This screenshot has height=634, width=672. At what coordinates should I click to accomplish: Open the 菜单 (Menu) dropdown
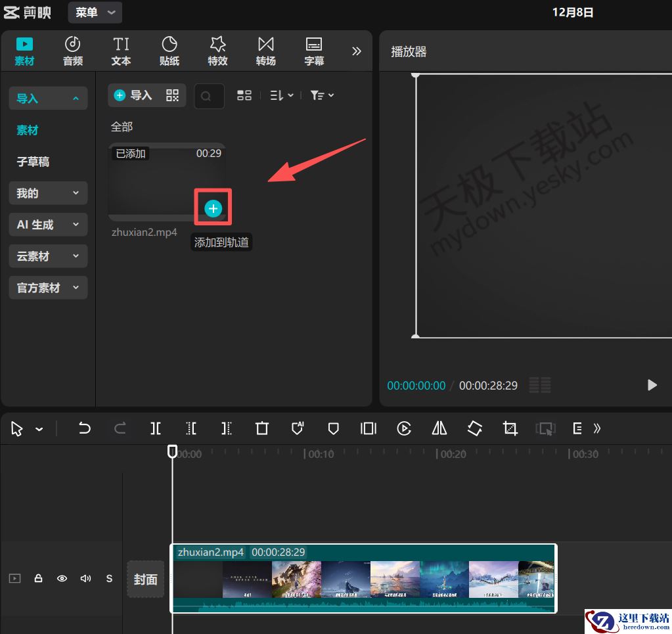(x=94, y=12)
